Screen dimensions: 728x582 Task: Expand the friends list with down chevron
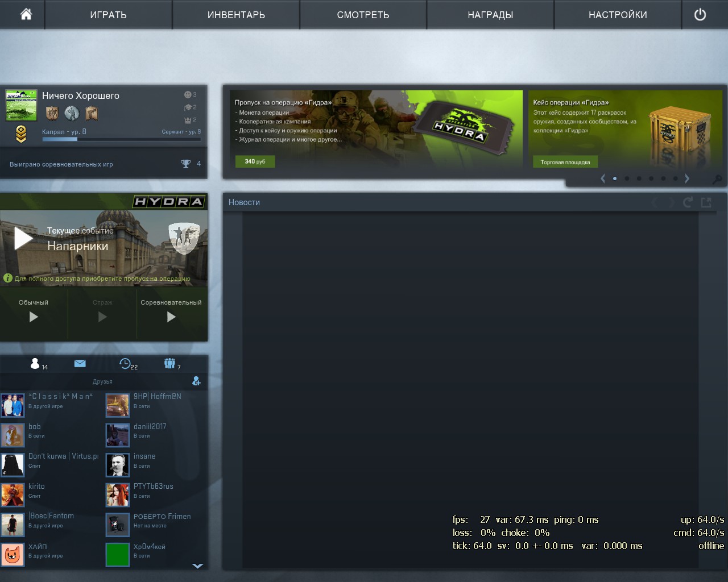tap(197, 566)
